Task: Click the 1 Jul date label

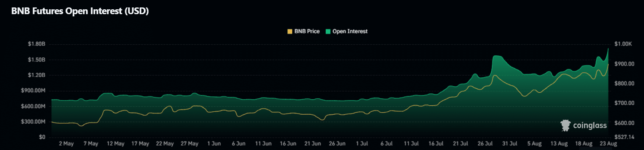Action: point(362,144)
